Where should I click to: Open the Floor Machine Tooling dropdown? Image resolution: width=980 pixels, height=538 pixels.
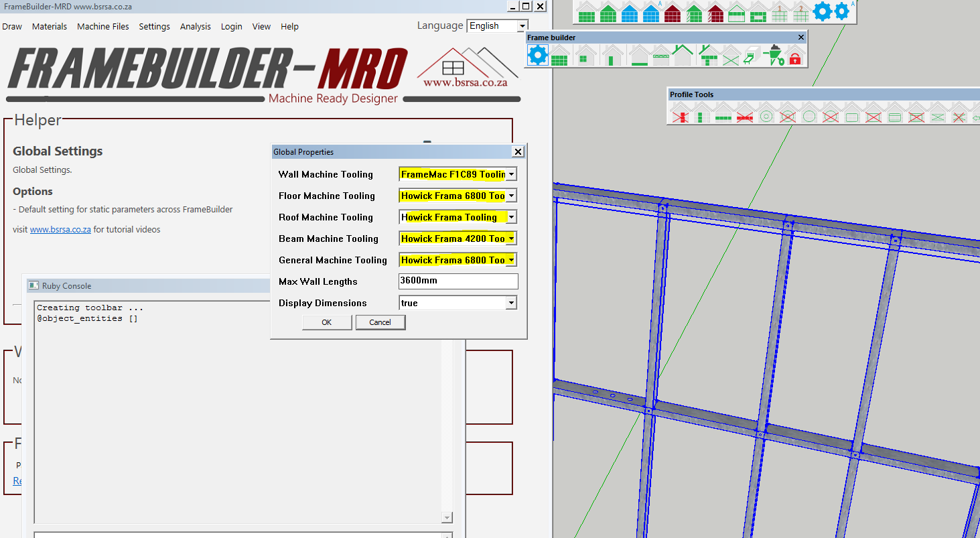pyautogui.click(x=511, y=196)
